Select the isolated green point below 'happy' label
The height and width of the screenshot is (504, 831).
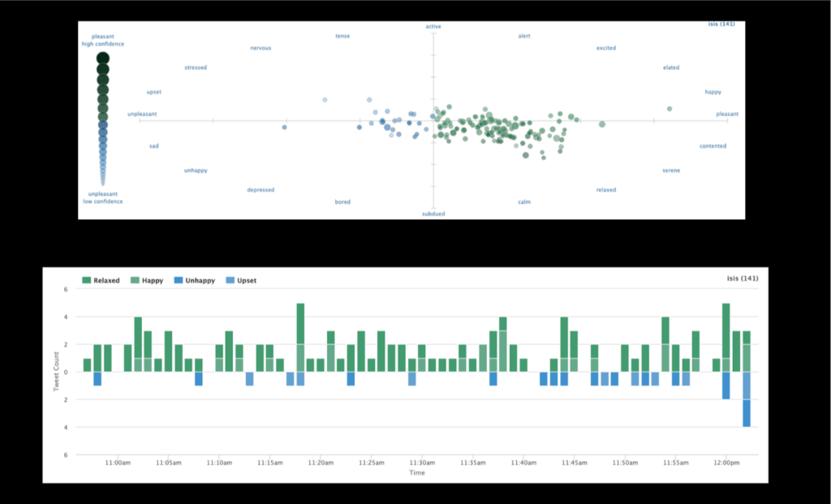pyautogui.click(x=670, y=110)
